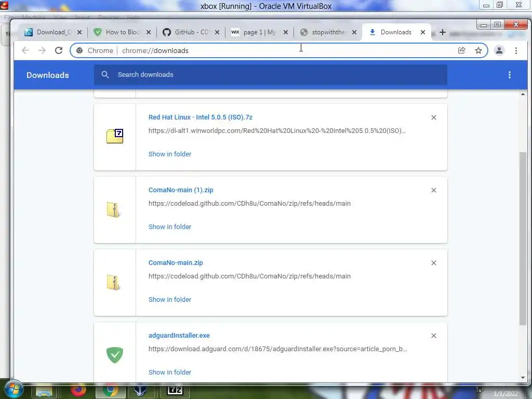Open Windows Explorer from the taskbar

[44, 391]
